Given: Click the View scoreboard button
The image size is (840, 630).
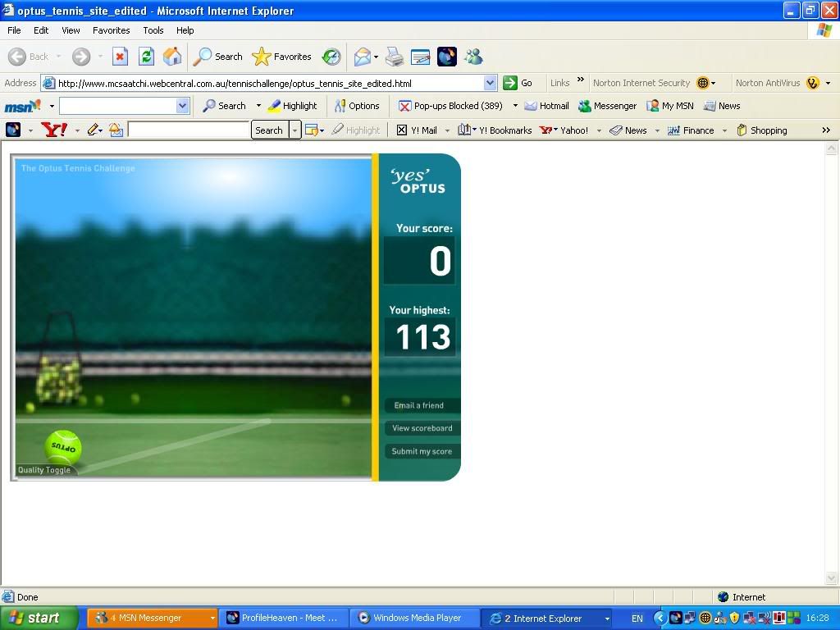Looking at the screenshot, I should 422,428.
